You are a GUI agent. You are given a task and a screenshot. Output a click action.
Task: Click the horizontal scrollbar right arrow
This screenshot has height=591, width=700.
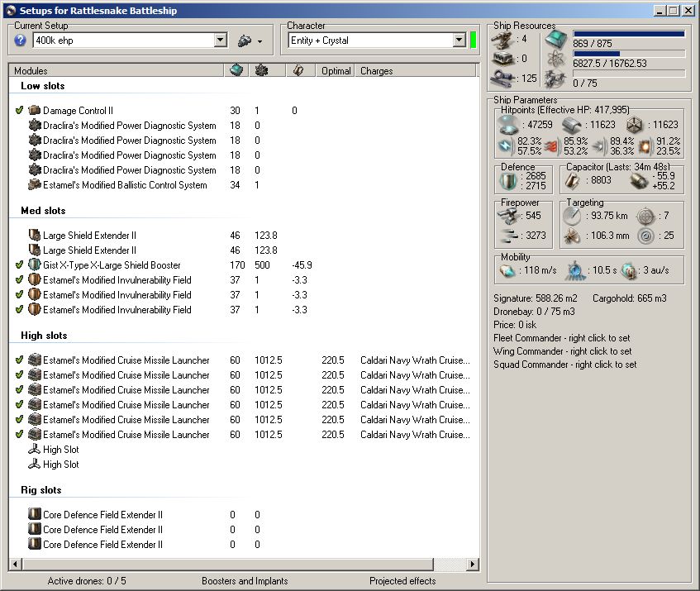click(x=472, y=564)
